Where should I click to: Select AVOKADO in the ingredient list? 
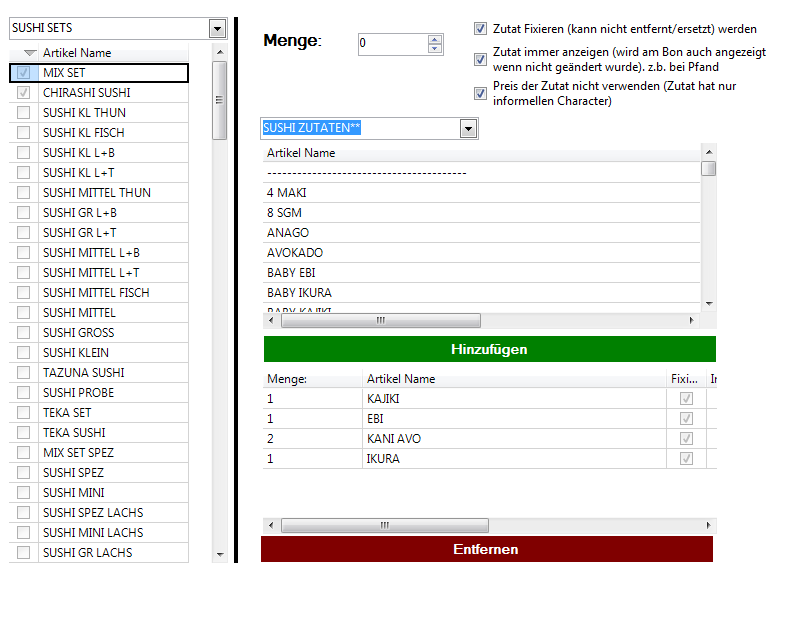(295, 253)
